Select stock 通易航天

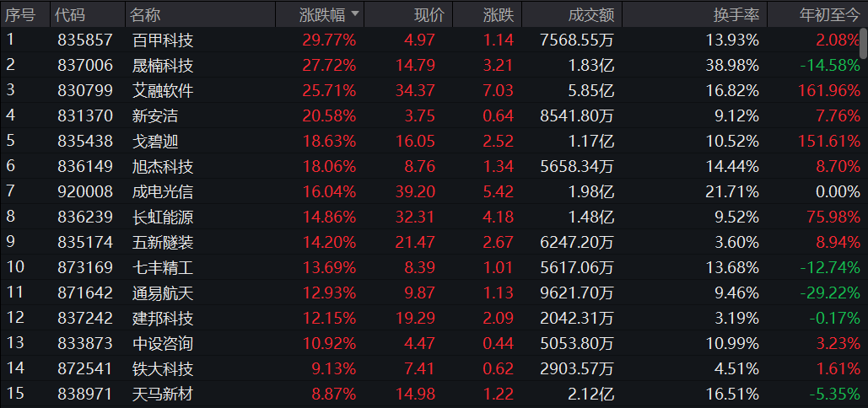[x=163, y=293]
